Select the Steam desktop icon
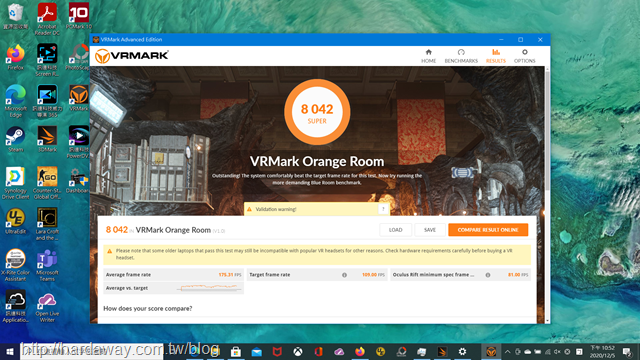Screen dimensions: 640x360 tap(16, 139)
